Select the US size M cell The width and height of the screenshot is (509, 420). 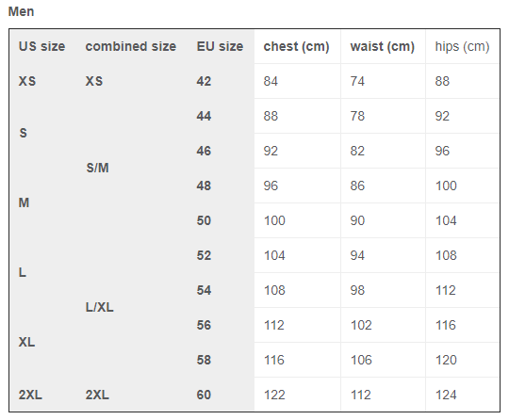click(24, 202)
